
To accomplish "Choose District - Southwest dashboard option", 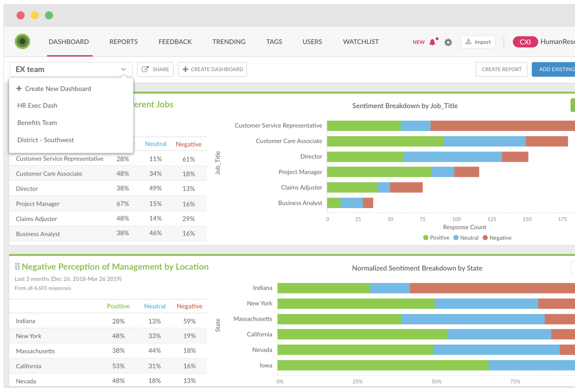I will 46,140.
